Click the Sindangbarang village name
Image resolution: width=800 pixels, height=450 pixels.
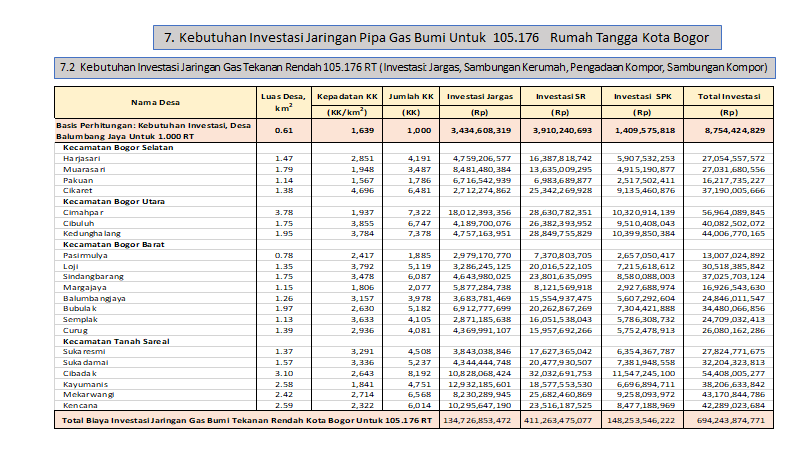point(93,277)
